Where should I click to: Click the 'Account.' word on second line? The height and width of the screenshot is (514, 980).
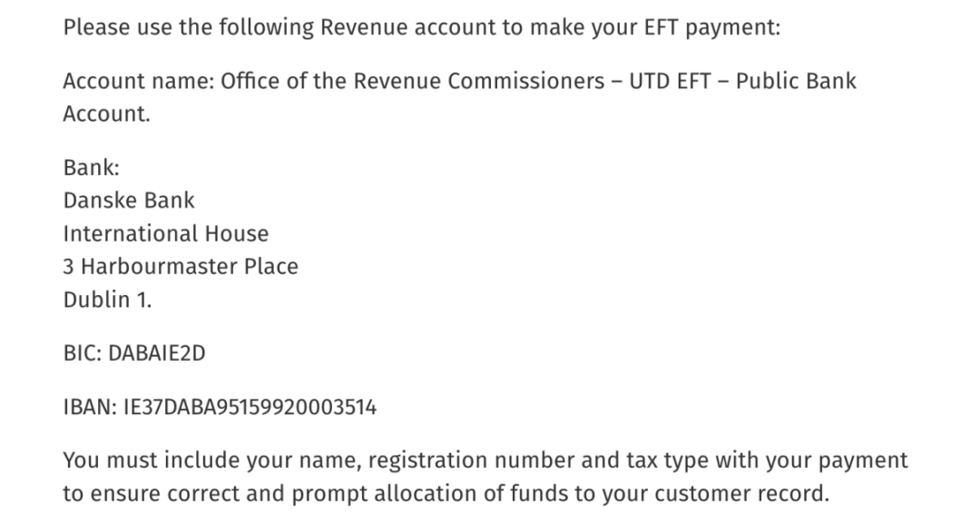click(x=107, y=114)
